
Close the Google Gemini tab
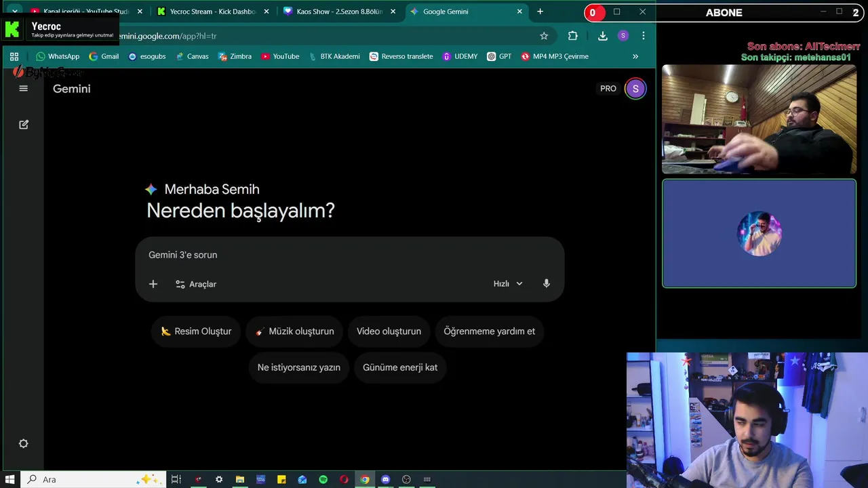point(520,12)
